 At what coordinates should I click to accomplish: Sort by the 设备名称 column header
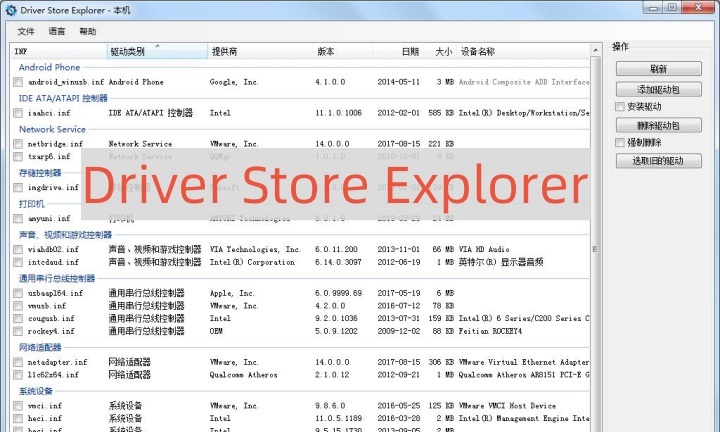pos(523,51)
